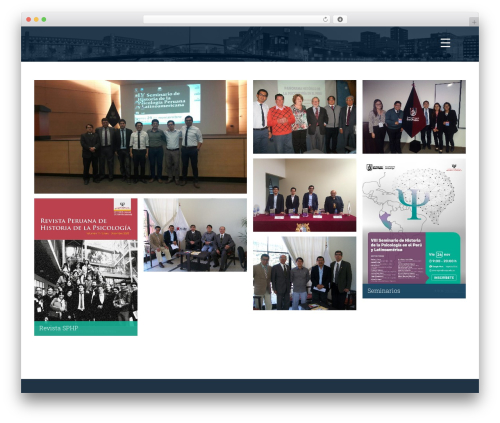Screen dimensions: 500x423
Task: Click the Revista SPHP caption link
Action: coord(59,328)
